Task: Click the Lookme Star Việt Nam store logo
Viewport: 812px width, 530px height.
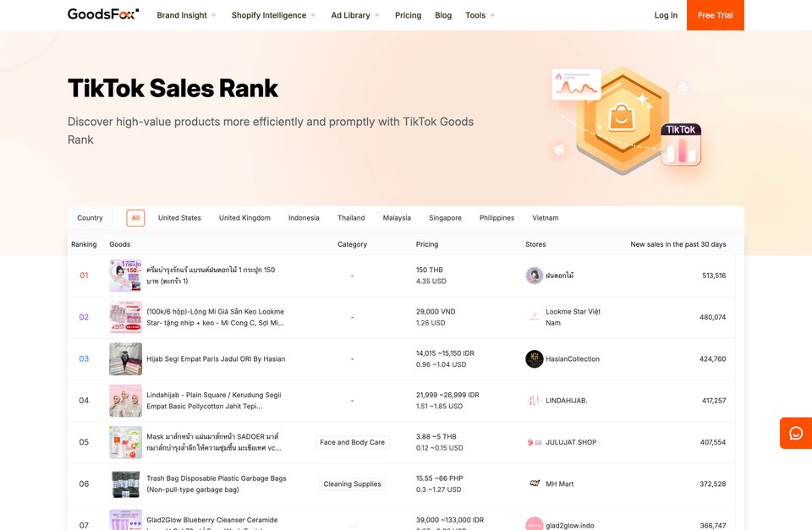Action: coord(535,317)
